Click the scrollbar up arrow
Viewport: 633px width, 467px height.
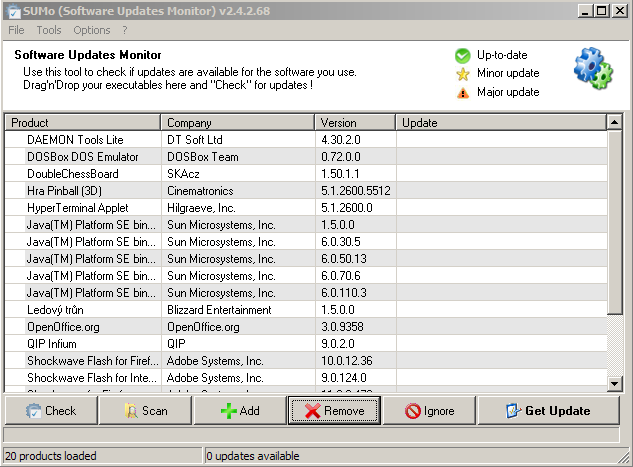[x=614, y=122]
